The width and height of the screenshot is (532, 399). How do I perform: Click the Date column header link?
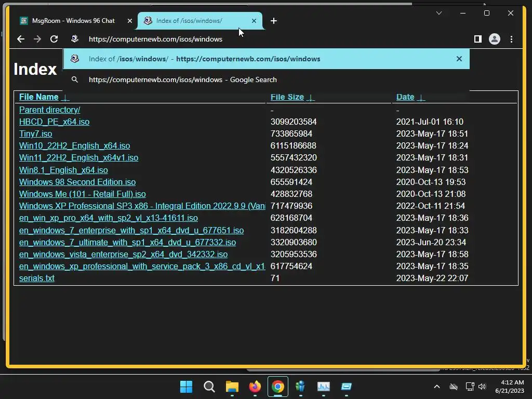[x=405, y=97]
